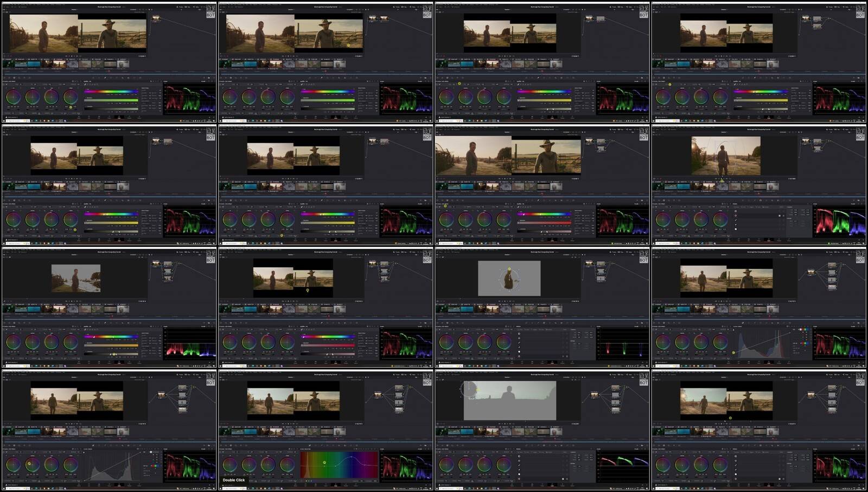Click the Gain wheel in the Double Click frame

[268, 464]
